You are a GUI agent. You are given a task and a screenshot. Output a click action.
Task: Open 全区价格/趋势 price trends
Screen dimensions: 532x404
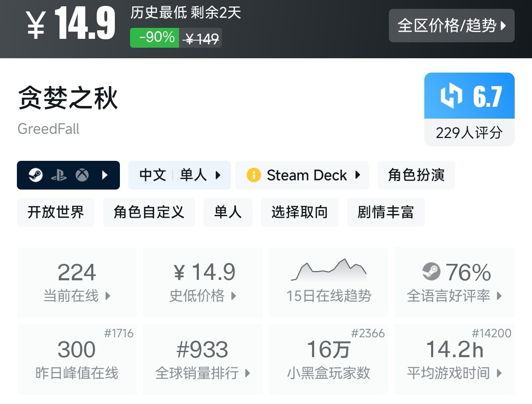pyautogui.click(x=451, y=26)
